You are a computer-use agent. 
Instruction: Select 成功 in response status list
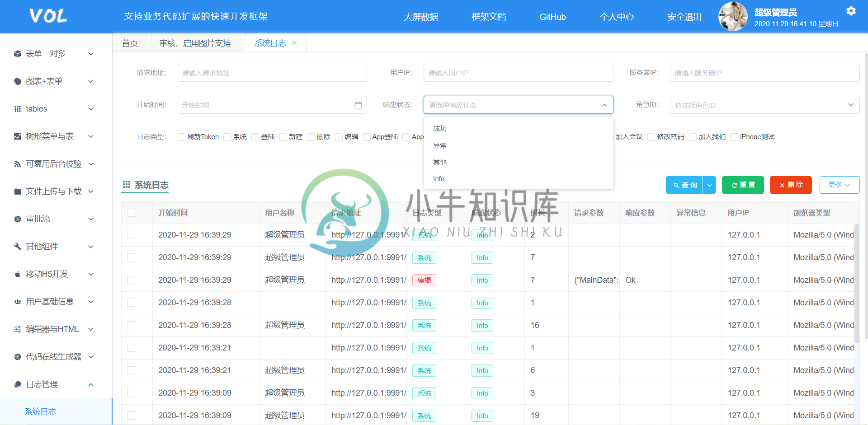tap(518, 129)
